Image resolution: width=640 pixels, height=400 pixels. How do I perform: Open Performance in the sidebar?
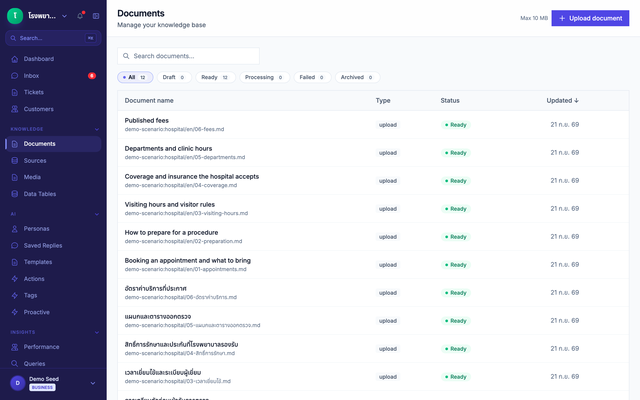[x=53, y=347]
